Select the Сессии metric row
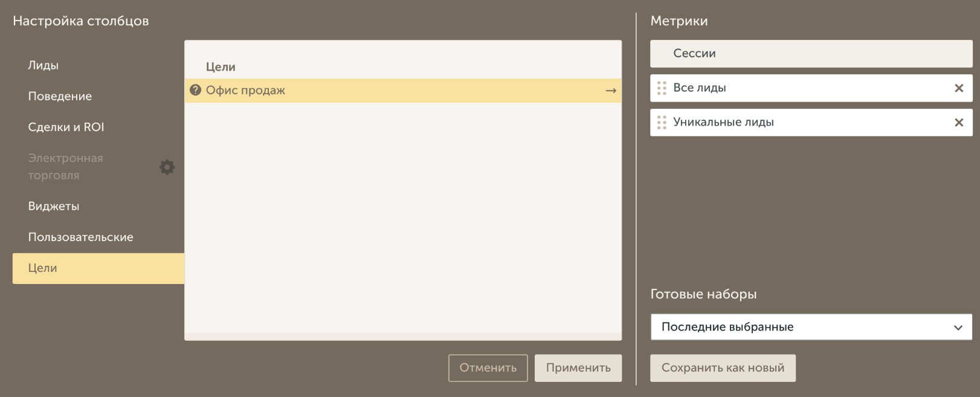 tap(811, 54)
